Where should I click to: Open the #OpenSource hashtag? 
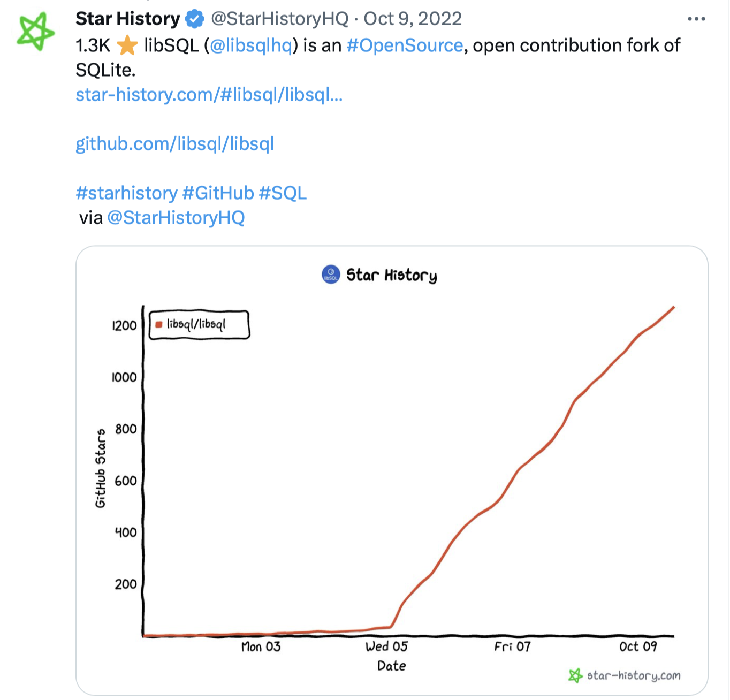tap(405, 45)
